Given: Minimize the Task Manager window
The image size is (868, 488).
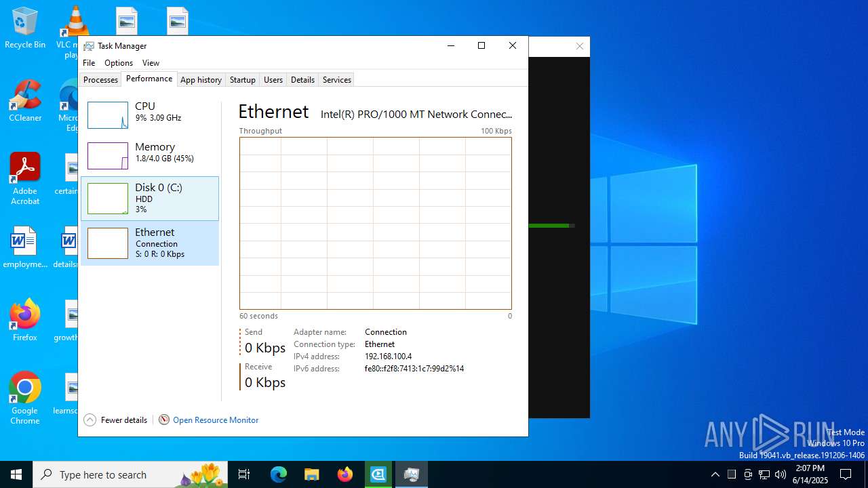Looking at the screenshot, I should click(450, 45).
